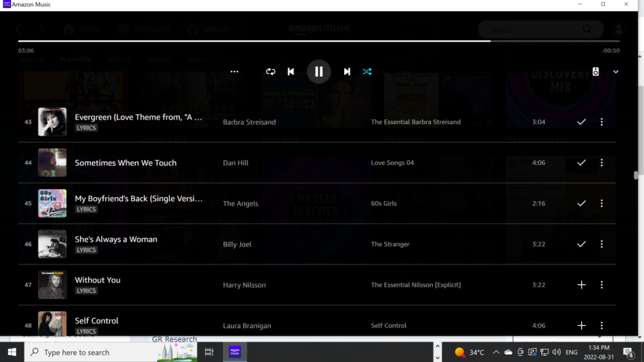Open the 60s Girls album link

(384, 203)
